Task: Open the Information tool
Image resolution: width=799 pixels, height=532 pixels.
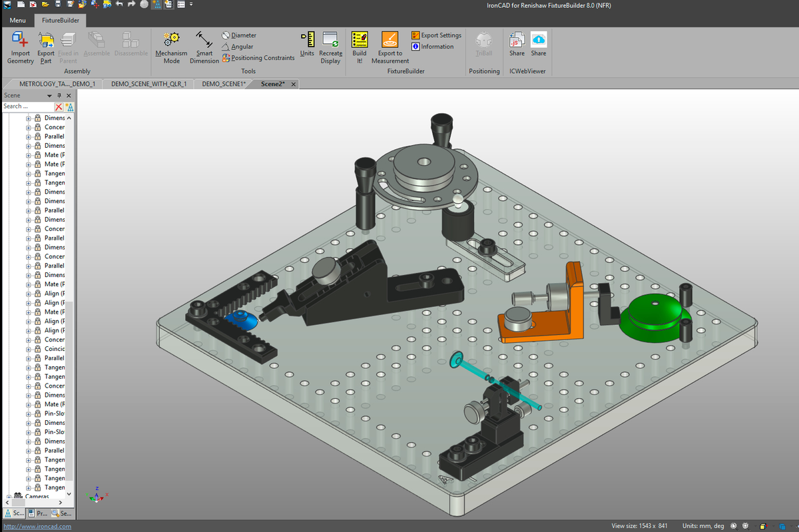Action: point(433,47)
